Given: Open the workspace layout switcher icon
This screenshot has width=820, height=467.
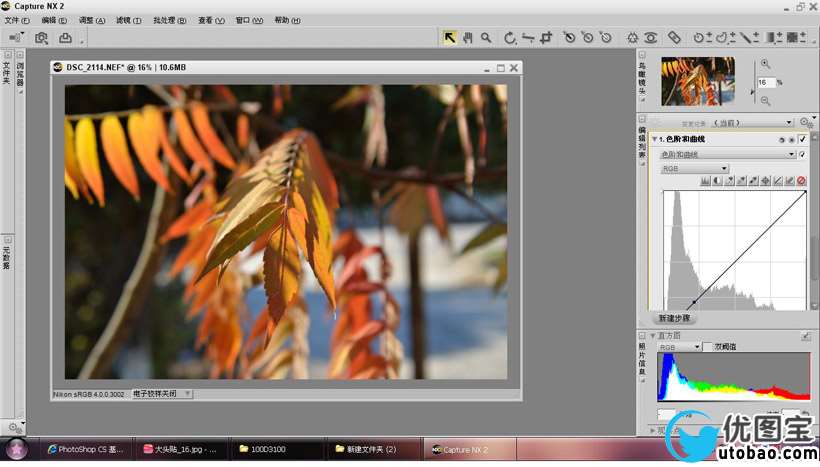Looking at the screenshot, I should pyautogui.click(x=17, y=37).
